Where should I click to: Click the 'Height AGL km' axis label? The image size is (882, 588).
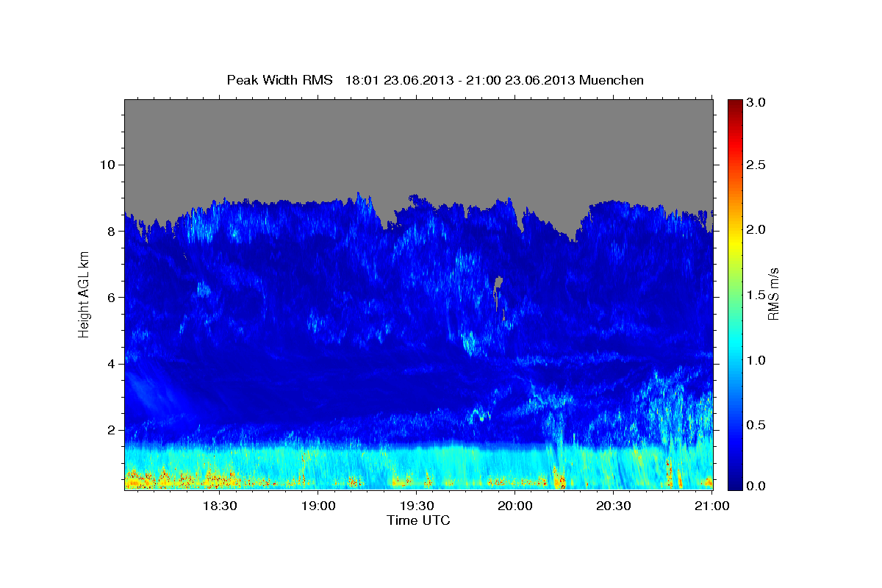(x=84, y=294)
